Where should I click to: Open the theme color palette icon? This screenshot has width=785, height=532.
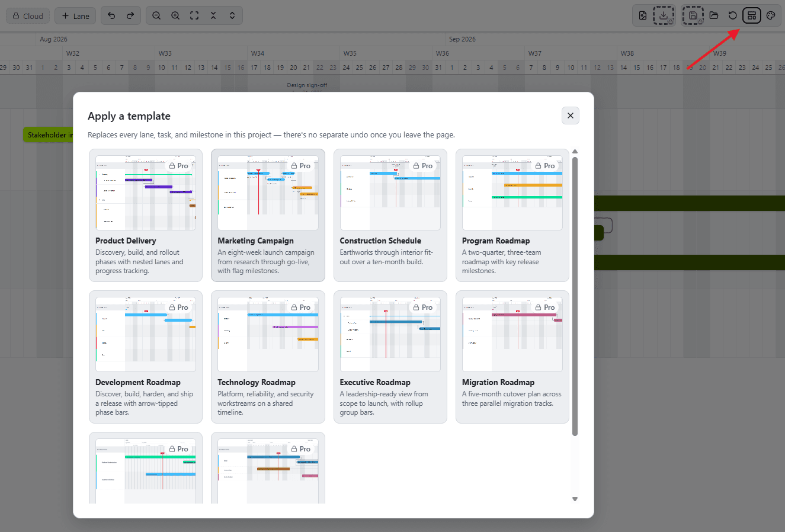[x=771, y=15]
